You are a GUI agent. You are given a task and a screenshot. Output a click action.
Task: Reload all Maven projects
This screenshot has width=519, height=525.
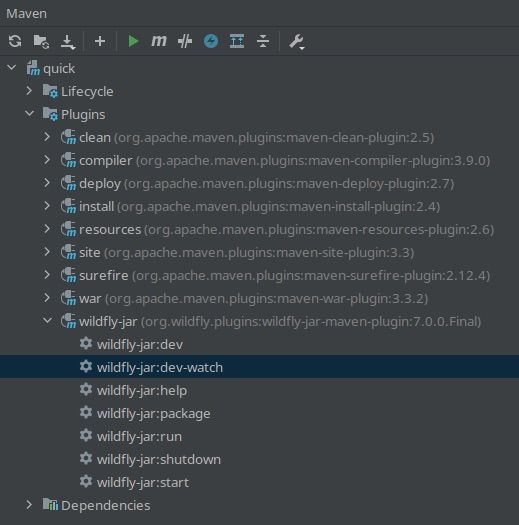click(x=15, y=41)
